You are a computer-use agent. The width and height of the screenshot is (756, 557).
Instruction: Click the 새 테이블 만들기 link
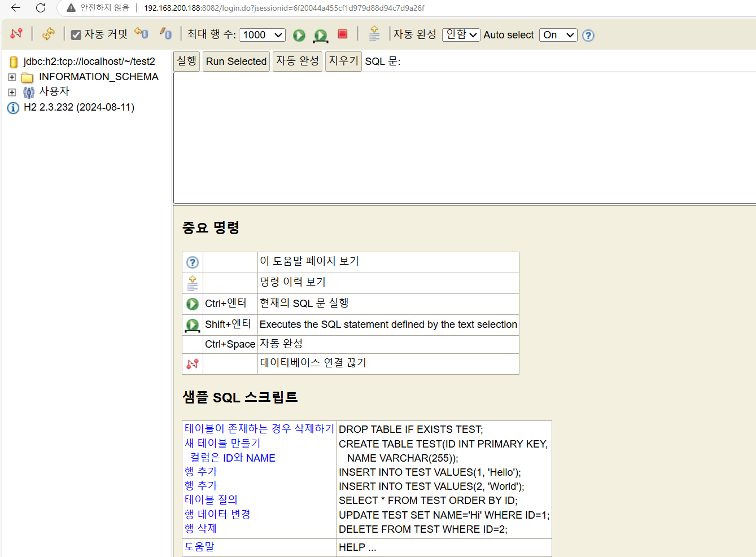pyautogui.click(x=222, y=444)
